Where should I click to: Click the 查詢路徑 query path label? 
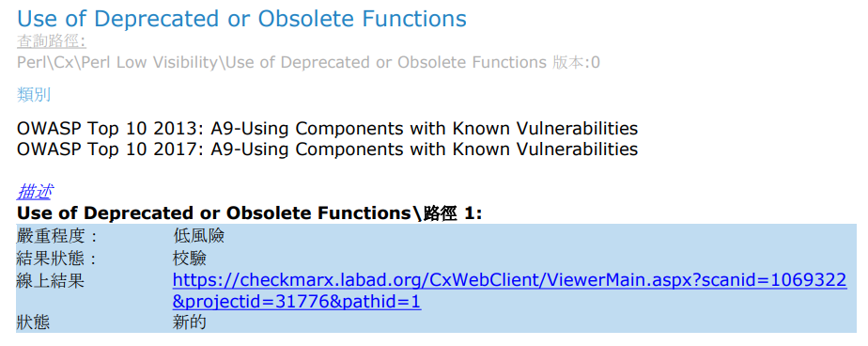tap(52, 41)
